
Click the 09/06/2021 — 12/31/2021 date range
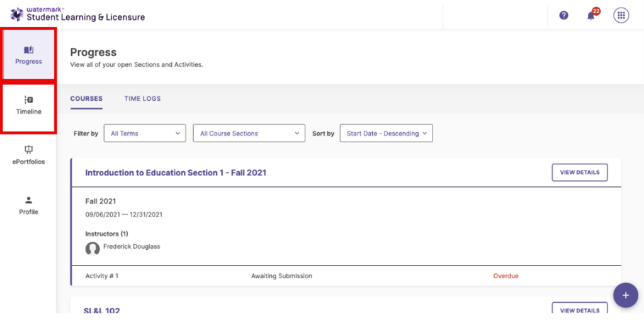123,215
